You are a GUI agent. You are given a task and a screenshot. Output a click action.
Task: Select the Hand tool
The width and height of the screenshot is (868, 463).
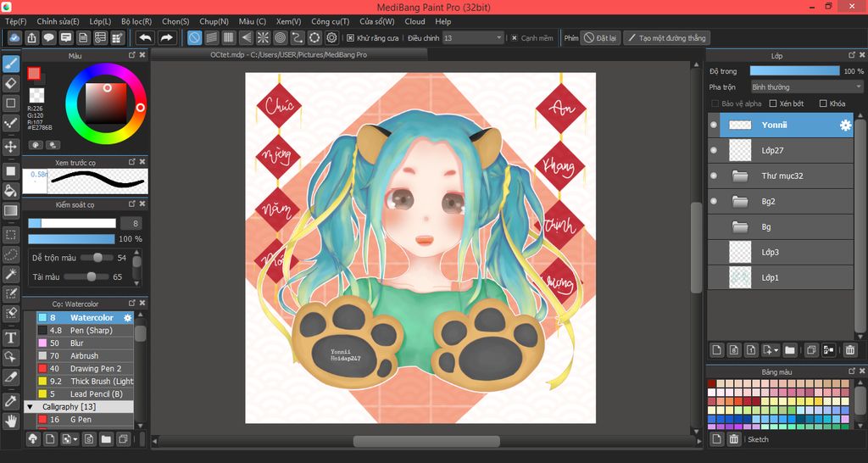(10, 421)
